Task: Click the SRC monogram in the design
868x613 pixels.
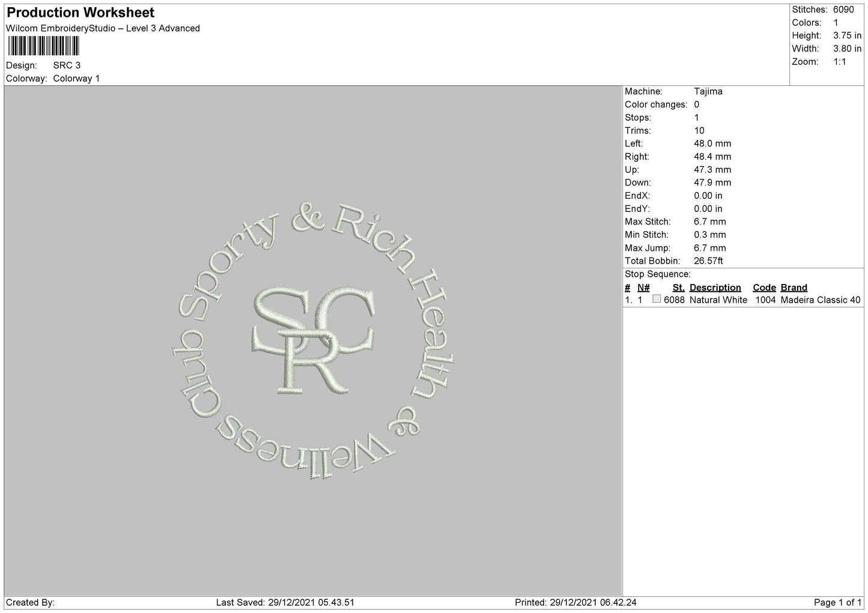Action: [314, 340]
